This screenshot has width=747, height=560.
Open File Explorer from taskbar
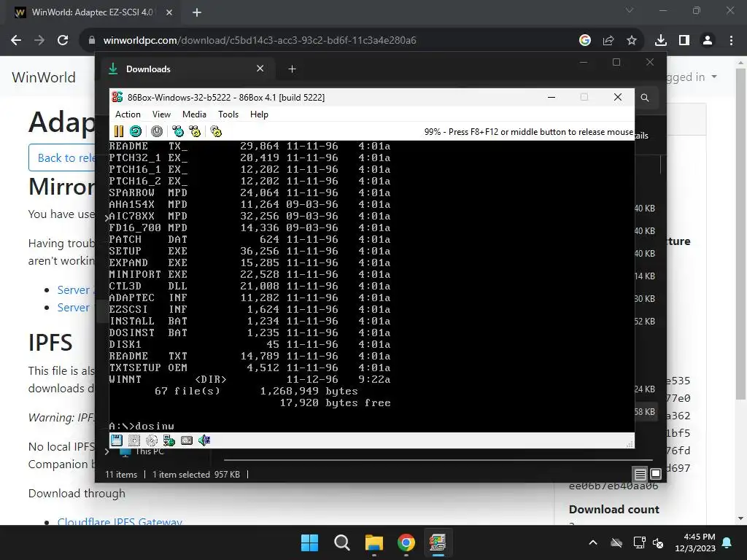point(374,542)
